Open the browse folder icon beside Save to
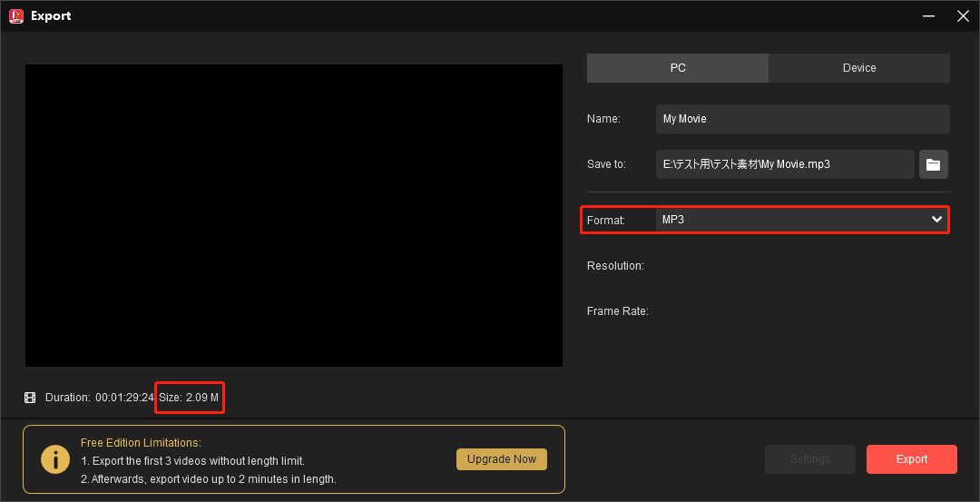The width and height of the screenshot is (980, 502). (x=933, y=164)
